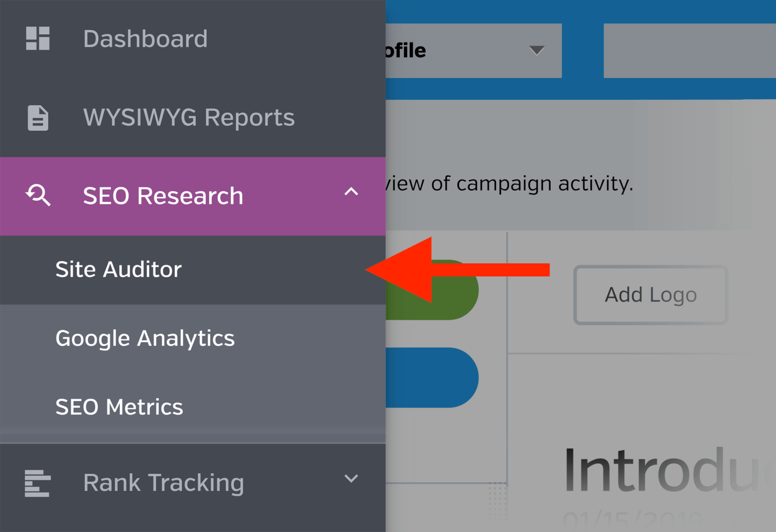Open WYSIWYG Reports in sidebar
Viewport: 776px width, 532px height.
point(192,117)
